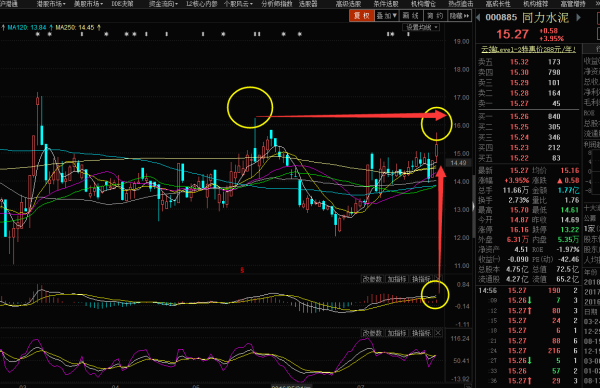Open the 画线 drawing tool
This screenshot has width=600, height=388.
[411, 16]
